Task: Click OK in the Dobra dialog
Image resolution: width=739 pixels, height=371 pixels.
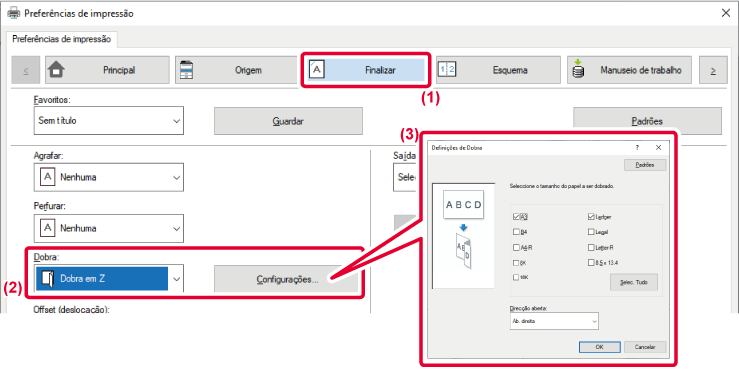Action: point(599,346)
